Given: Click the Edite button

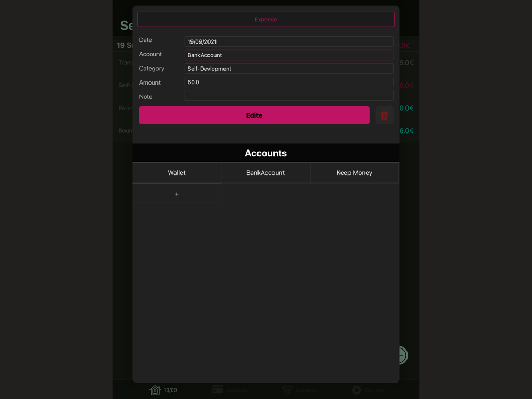Looking at the screenshot, I should coord(254,115).
